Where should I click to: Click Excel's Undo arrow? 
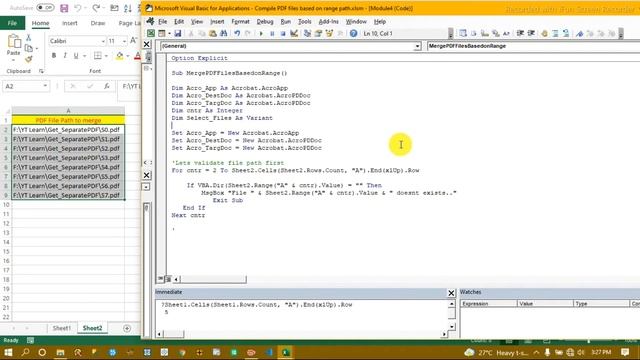(x=78, y=8)
